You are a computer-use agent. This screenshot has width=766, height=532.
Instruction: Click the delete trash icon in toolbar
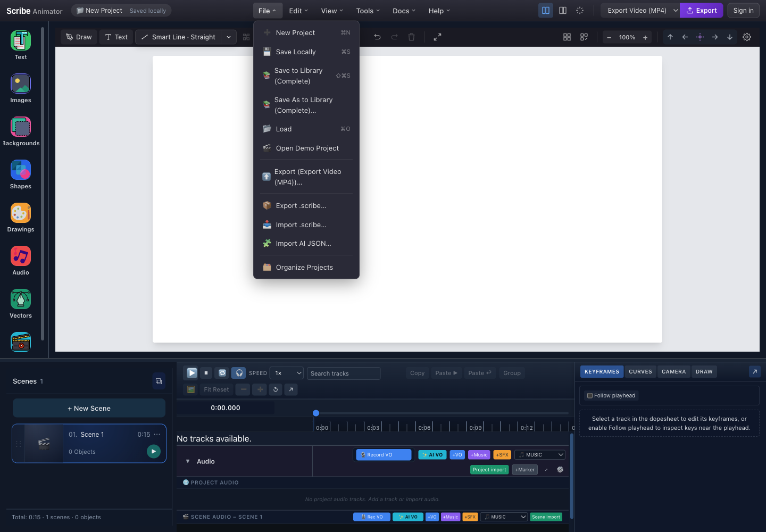[x=411, y=37]
